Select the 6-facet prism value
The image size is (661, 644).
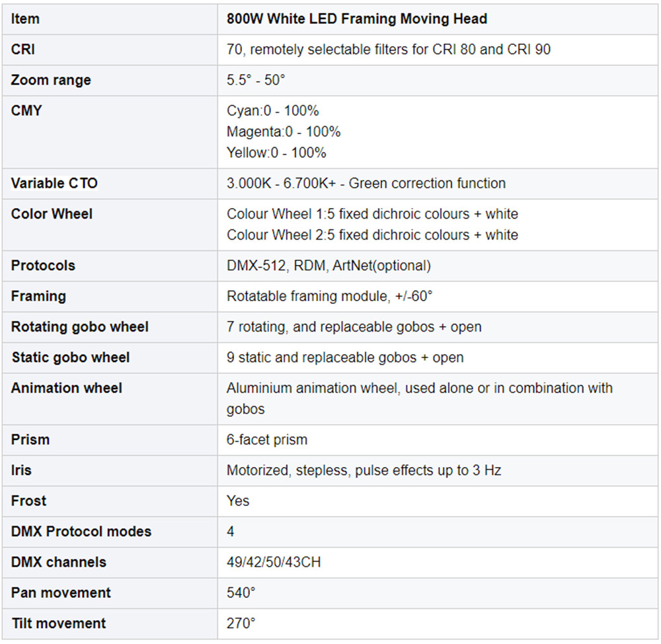click(267, 440)
